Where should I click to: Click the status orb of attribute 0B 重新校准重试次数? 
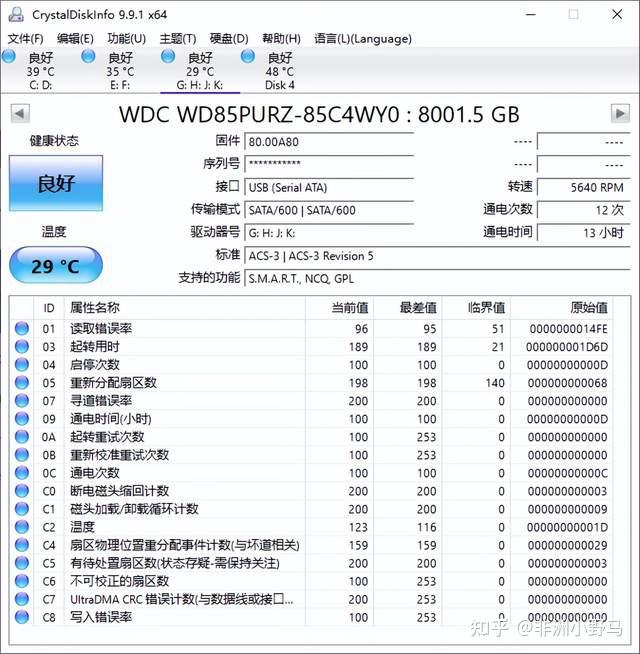tap(22, 455)
